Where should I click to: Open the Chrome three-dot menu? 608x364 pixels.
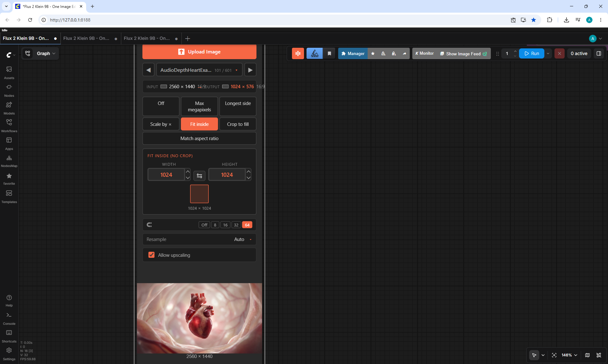[x=601, y=20]
